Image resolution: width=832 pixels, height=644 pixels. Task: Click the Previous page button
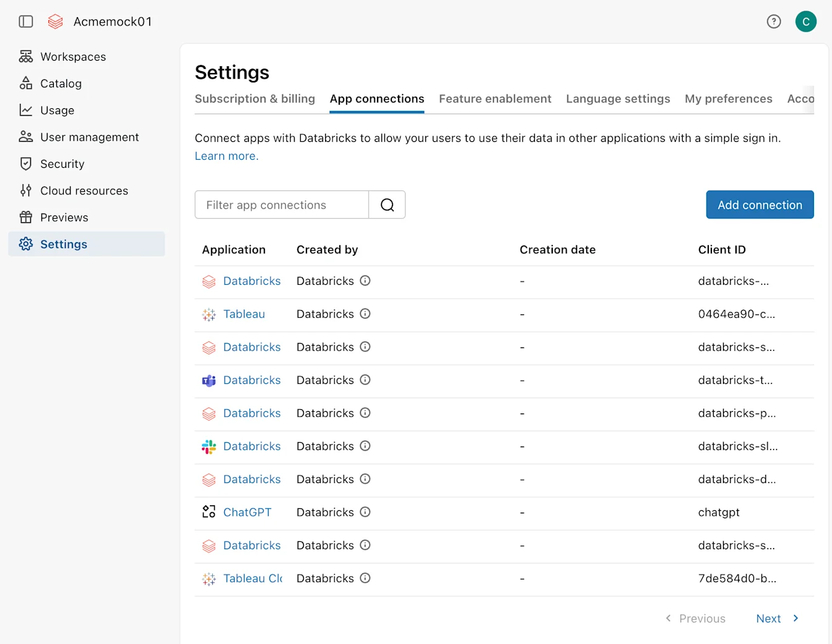pyautogui.click(x=695, y=619)
